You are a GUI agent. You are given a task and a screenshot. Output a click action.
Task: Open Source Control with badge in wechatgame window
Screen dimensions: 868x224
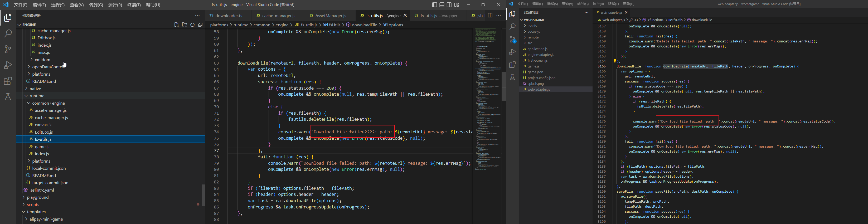pos(512,40)
